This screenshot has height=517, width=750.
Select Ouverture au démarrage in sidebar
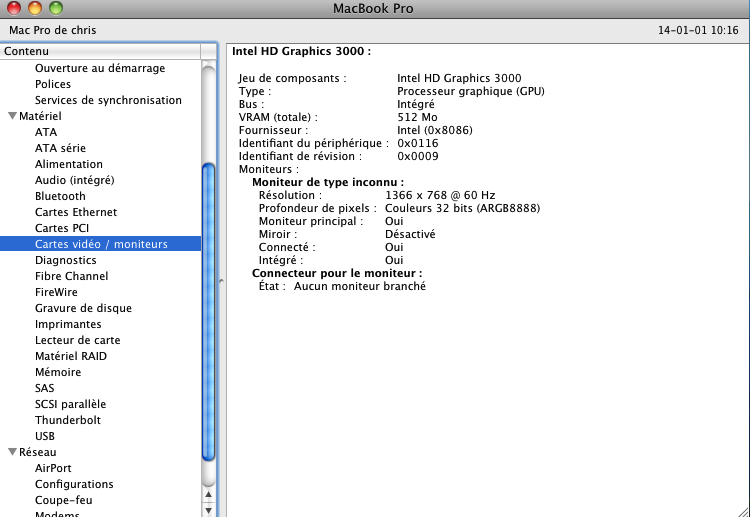(100, 68)
